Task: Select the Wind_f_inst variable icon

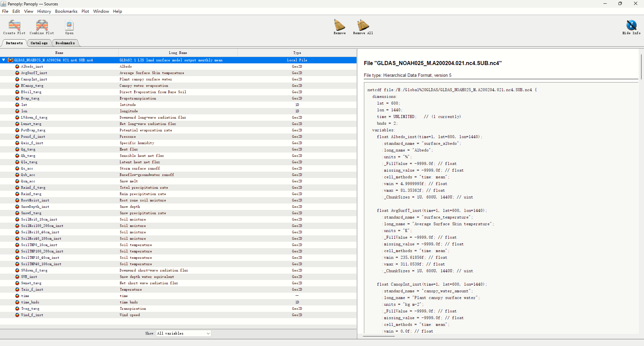Action: click(x=17, y=315)
